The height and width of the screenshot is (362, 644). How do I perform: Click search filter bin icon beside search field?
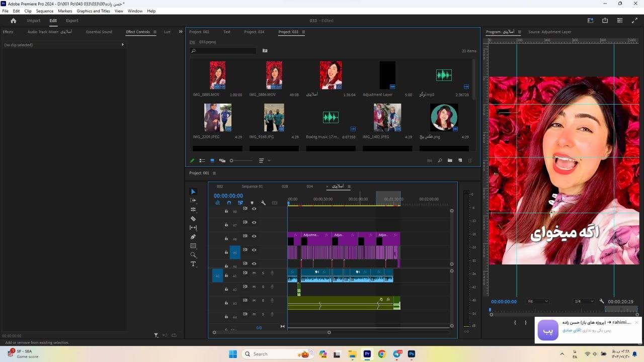(265, 51)
